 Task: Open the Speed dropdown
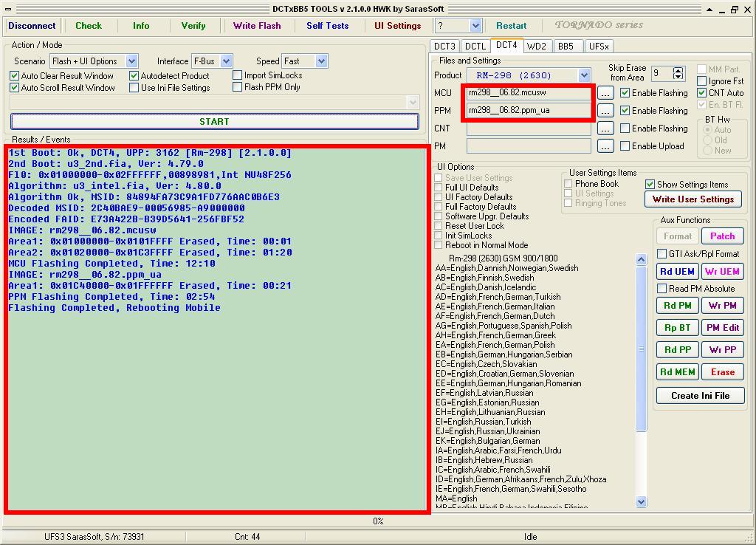[322, 61]
